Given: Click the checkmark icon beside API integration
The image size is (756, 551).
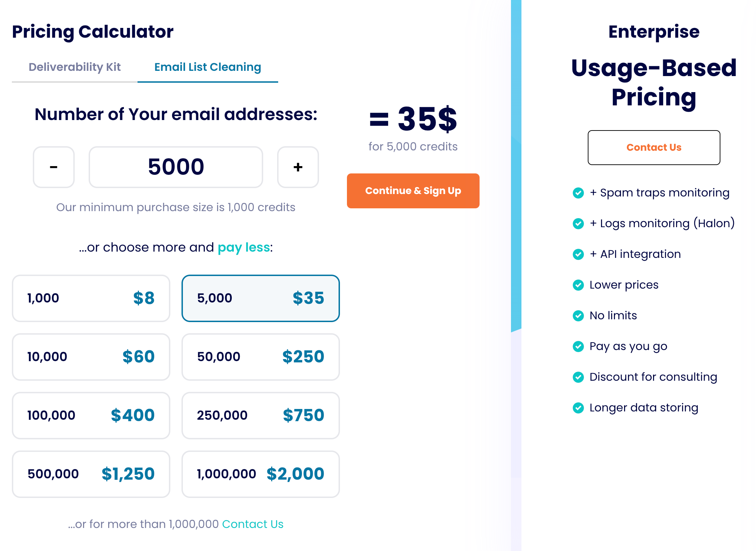Looking at the screenshot, I should 578,254.
